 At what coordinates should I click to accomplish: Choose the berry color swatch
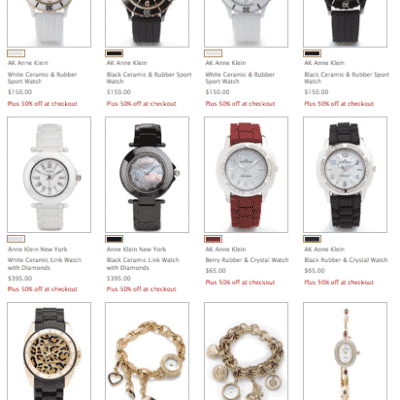pyautogui.click(x=213, y=239)
